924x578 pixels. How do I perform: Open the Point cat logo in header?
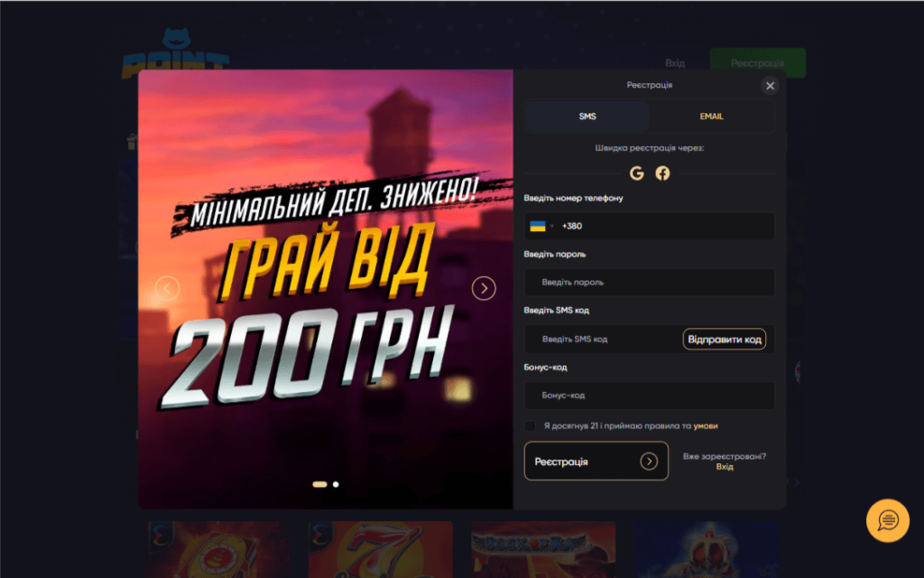point(176,53)
